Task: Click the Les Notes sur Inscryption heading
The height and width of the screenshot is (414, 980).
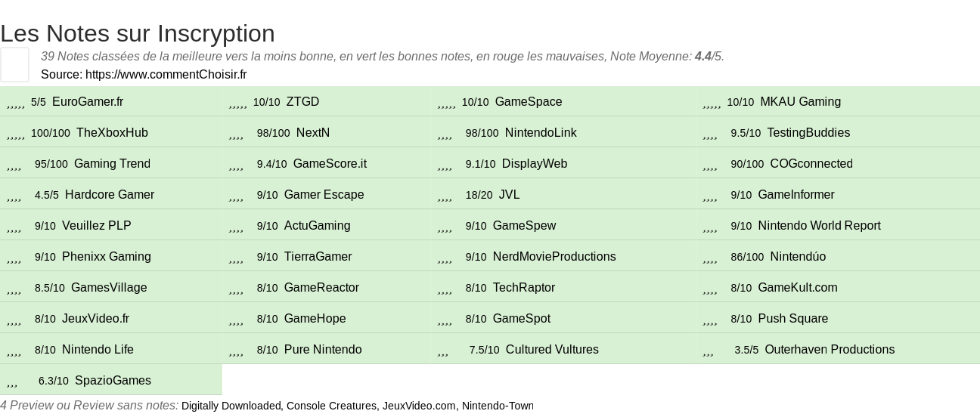Action: (138, 33)
